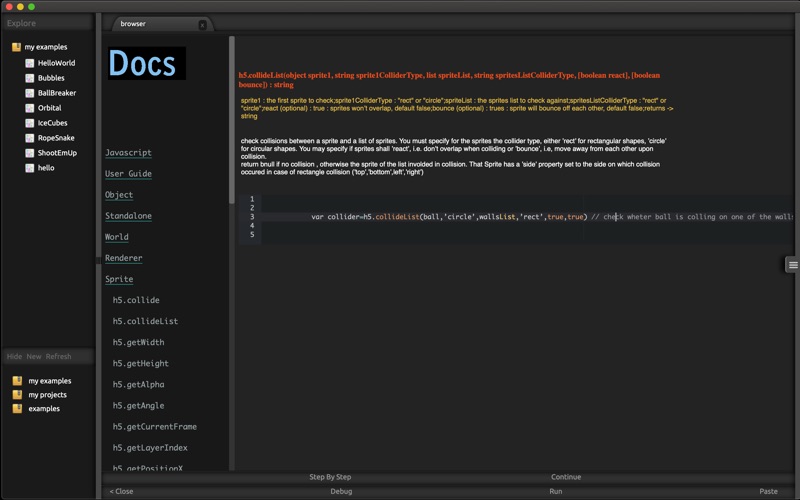Viewport: 800px width, 500px height.
Task: Click Paste button
Action: (x=768, y=491)
